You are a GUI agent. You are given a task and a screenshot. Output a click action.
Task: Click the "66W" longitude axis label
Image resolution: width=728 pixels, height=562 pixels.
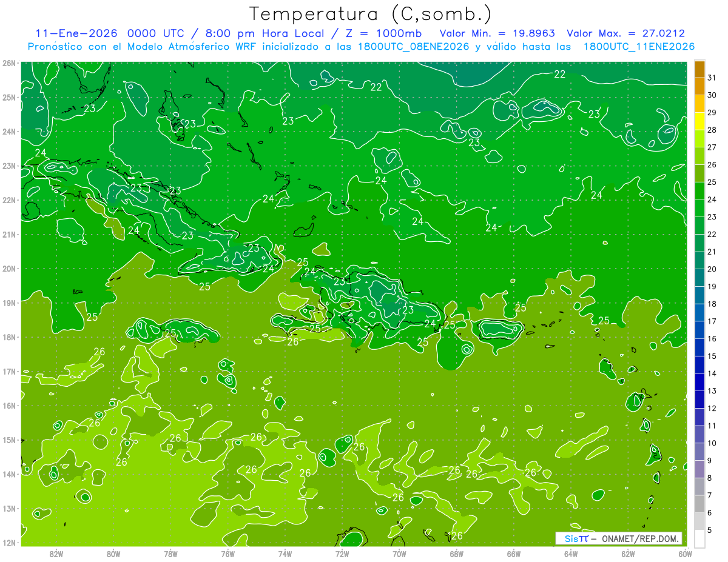coord(514,554)
